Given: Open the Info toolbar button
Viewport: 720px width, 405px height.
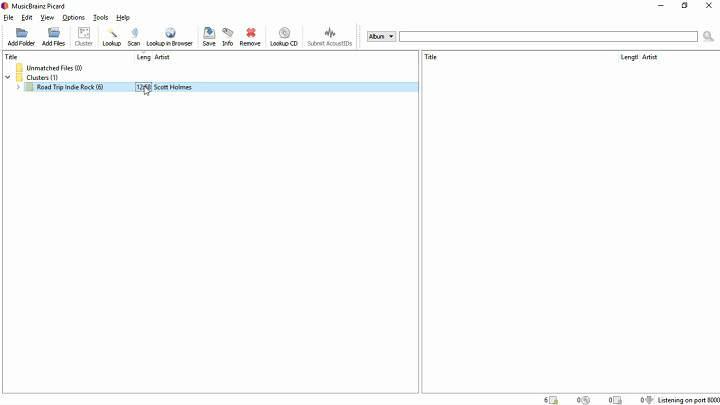Looking at the screenshot, I should coord(228,36).
